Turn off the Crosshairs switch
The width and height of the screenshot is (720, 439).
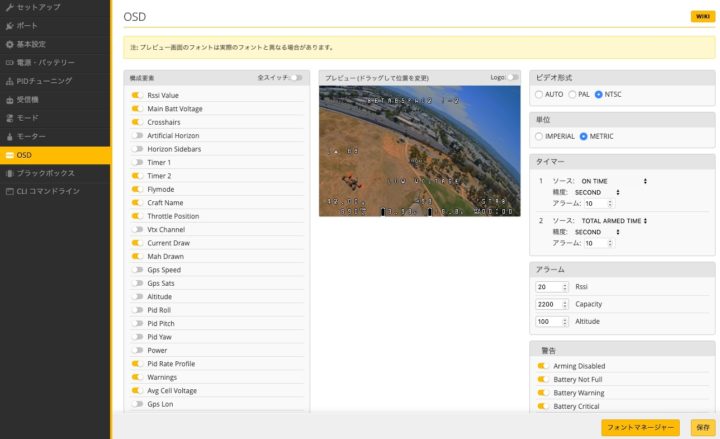pos(136,122)
